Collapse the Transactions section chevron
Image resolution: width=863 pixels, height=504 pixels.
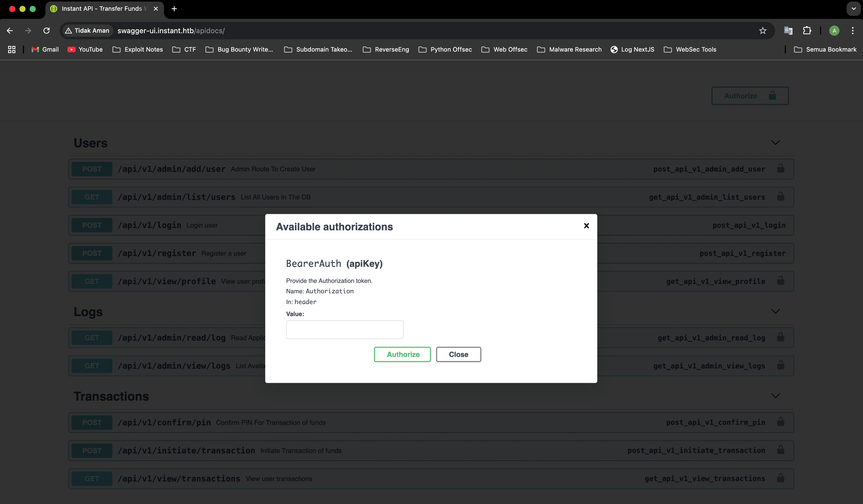[x=775, y=396]
